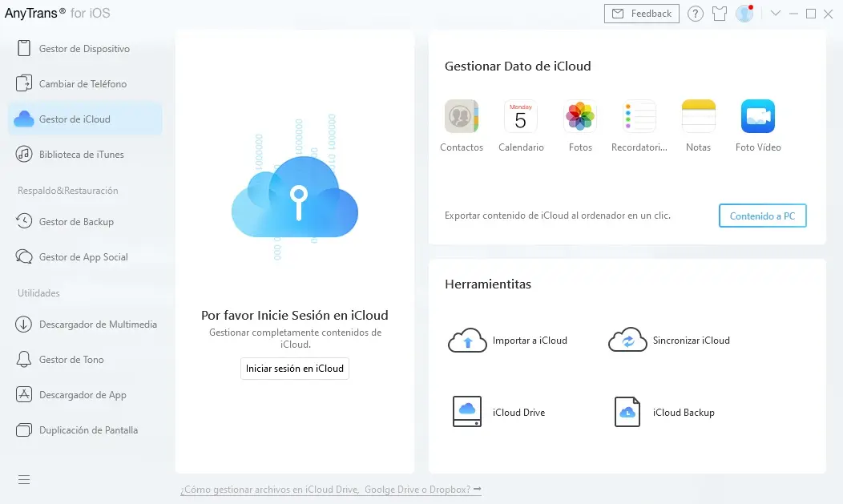Click the Gestor de iCloud label
843x504 pixels.
[75, 119]
